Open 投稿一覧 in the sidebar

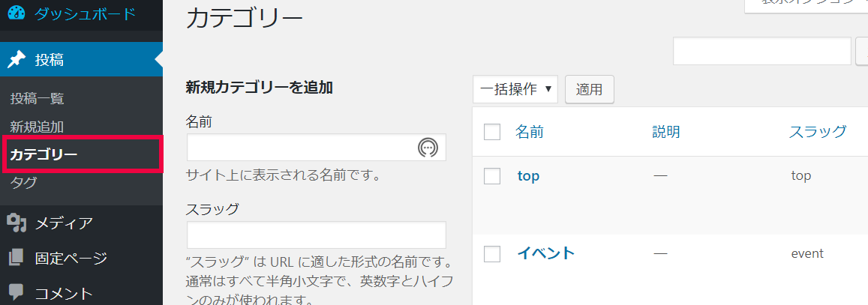[x=37, y=99]
